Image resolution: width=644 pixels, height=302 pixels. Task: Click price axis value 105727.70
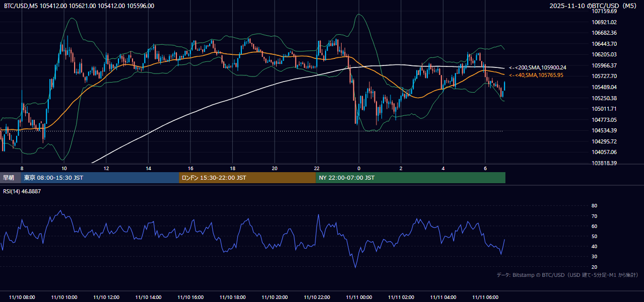[x=604, y=76]
